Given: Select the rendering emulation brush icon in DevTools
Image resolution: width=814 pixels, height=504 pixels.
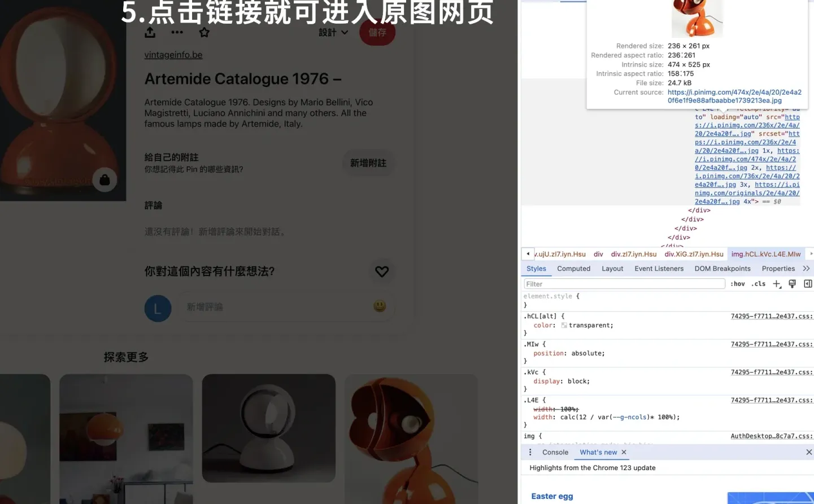Looking at the screenshot, I should click(x=792, y=283).
